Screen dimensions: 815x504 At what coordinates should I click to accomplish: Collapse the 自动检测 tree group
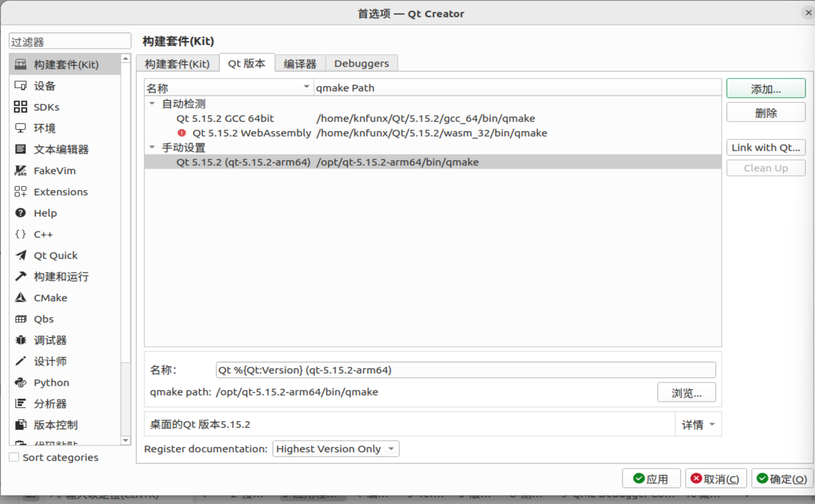(152, 103)
